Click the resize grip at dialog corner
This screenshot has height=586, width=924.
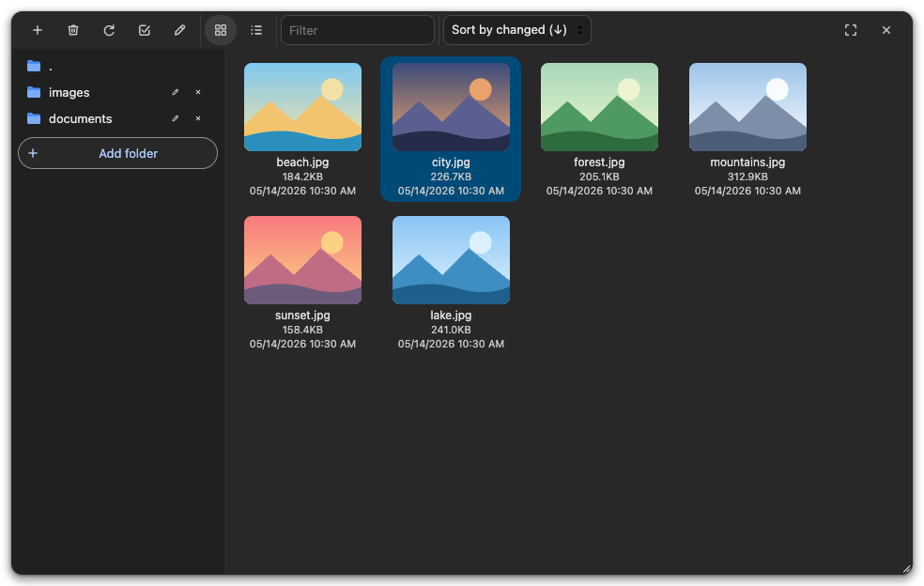(906, 569)
